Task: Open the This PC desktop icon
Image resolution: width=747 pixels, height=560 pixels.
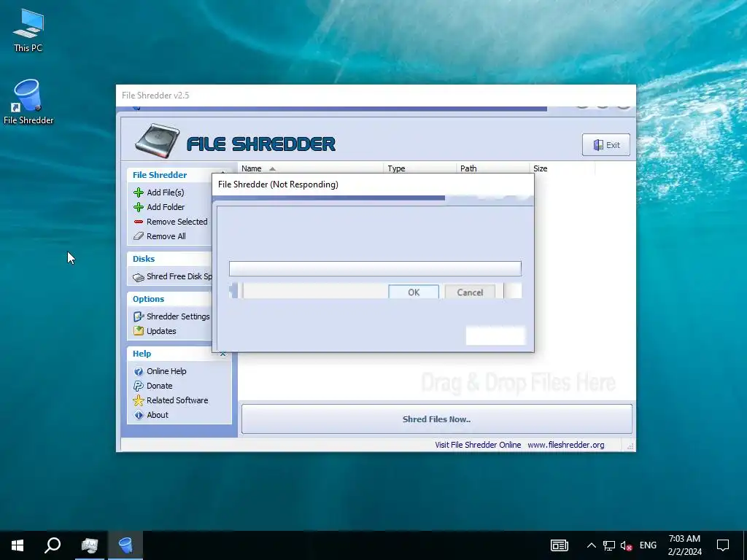Action: pyautogui.click(x=28, y=30)
